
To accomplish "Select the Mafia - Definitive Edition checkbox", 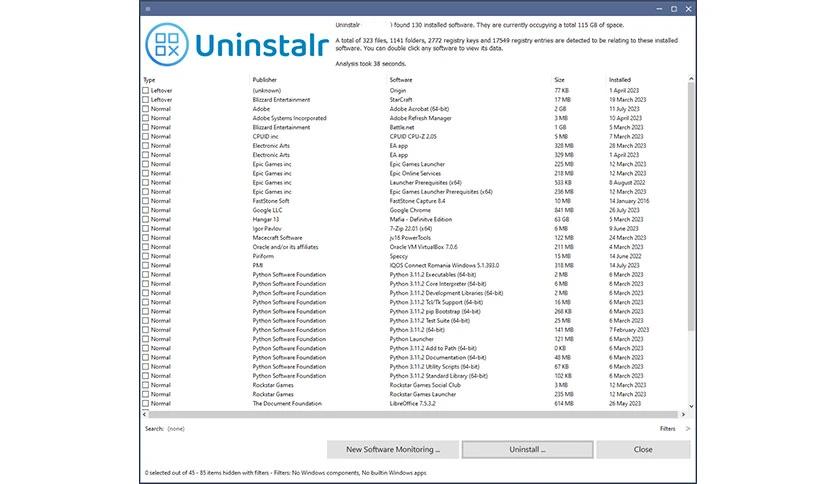I will coord(146,220).
